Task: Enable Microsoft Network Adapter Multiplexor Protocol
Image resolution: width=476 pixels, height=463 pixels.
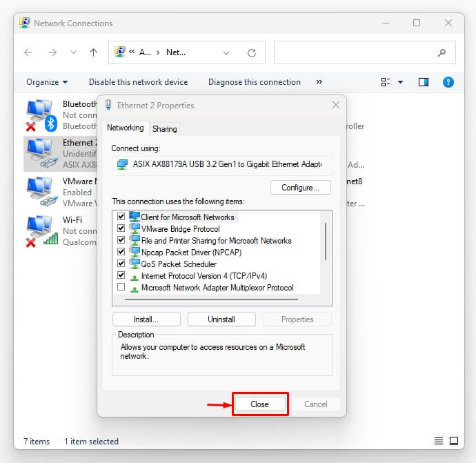Action: (x=121, y=287)
